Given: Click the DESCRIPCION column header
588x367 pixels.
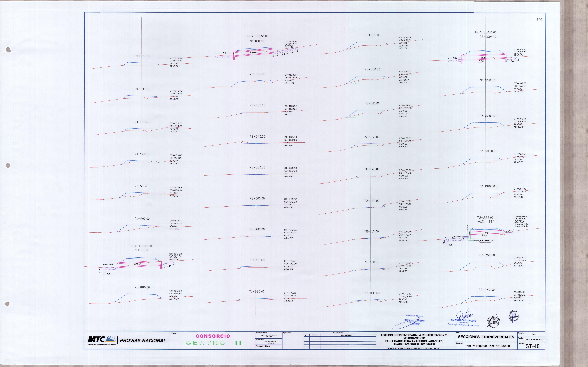Looking at the screenshot, I should (x=347, y=335).
